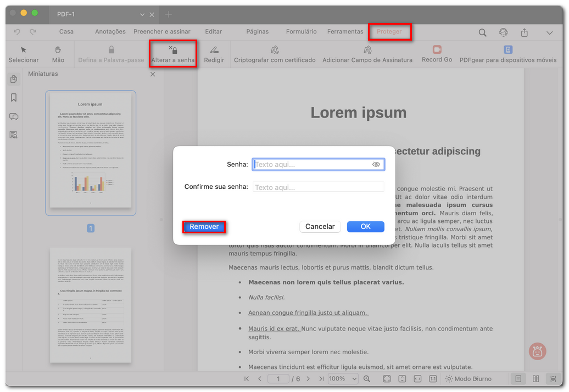Open the Ferramentas ribbon tab
Screen dimensions: 569x392
(345, 31)
